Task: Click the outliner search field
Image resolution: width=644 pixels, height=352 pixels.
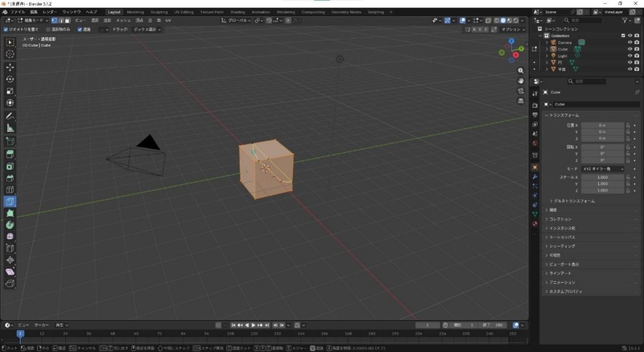Action: point(583,20)
